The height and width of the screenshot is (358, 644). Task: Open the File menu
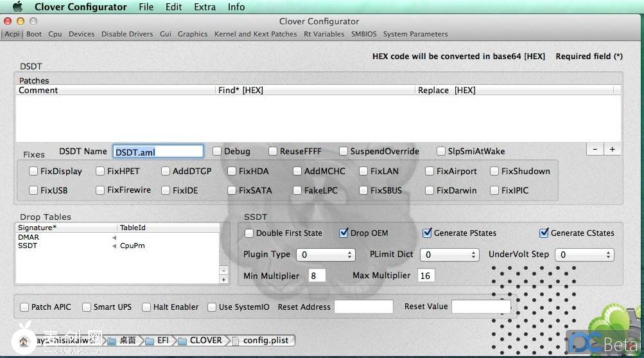point(146,7)
